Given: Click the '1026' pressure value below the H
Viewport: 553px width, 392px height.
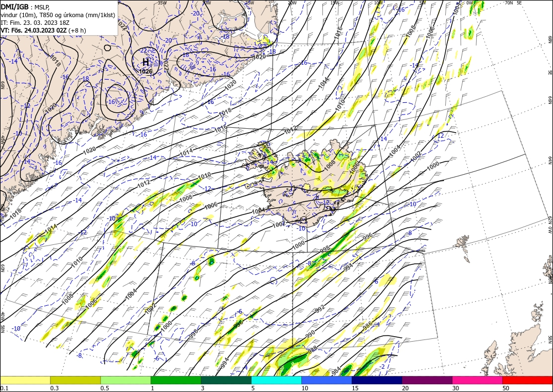Looking at the screenshot, I should [145, 71].
